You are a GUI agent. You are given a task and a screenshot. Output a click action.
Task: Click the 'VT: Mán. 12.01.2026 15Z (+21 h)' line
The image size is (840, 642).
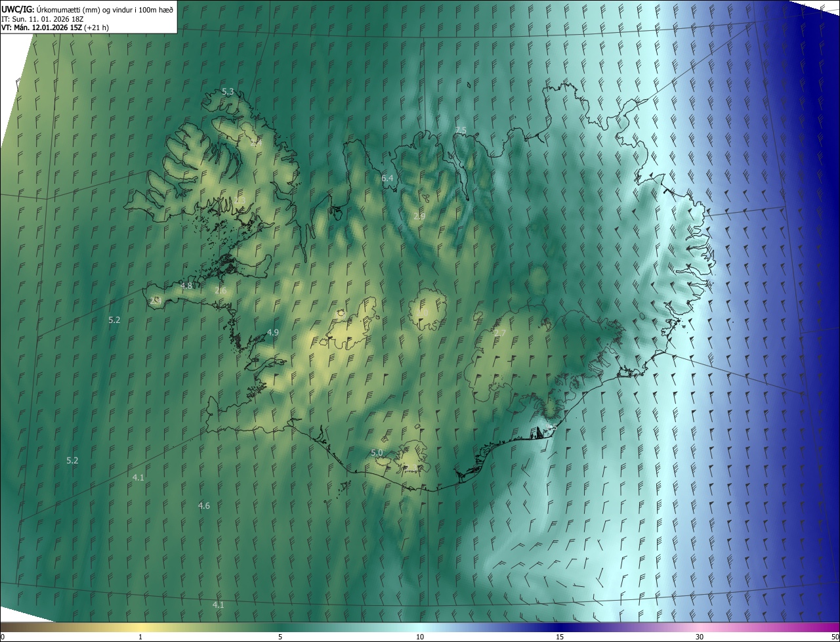[x=55, y=28]
